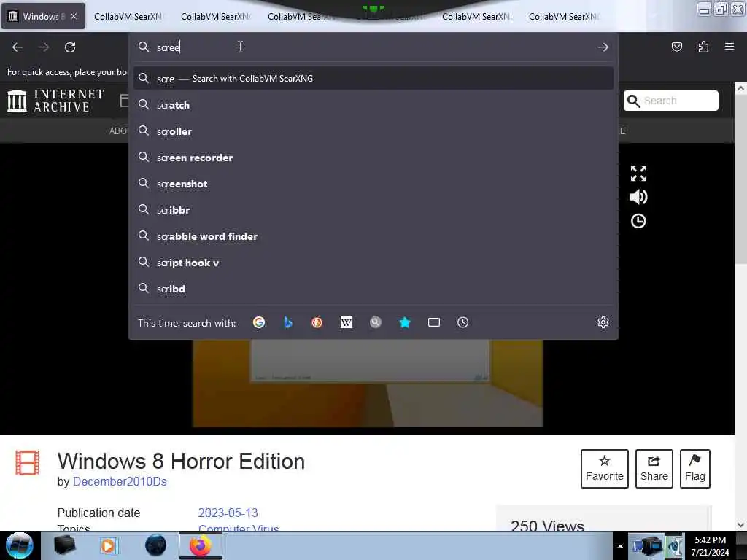
Task: Select "Search with CollabVM SearXNG" row
Action: (373, 79)
